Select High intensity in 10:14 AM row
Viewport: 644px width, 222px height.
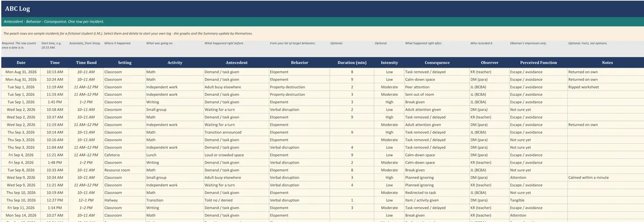point(389,132)
